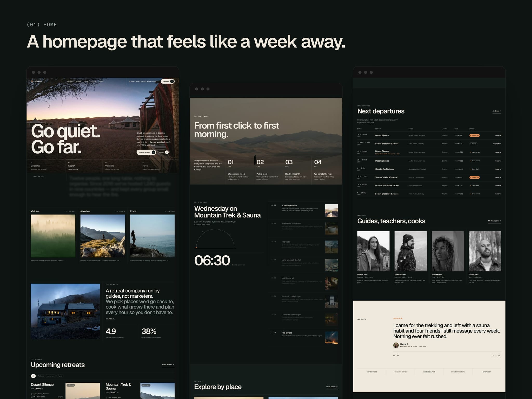The width and height of the screenshot is (532, 399).
Task: Open the About nav item
Action: point(101,81)
